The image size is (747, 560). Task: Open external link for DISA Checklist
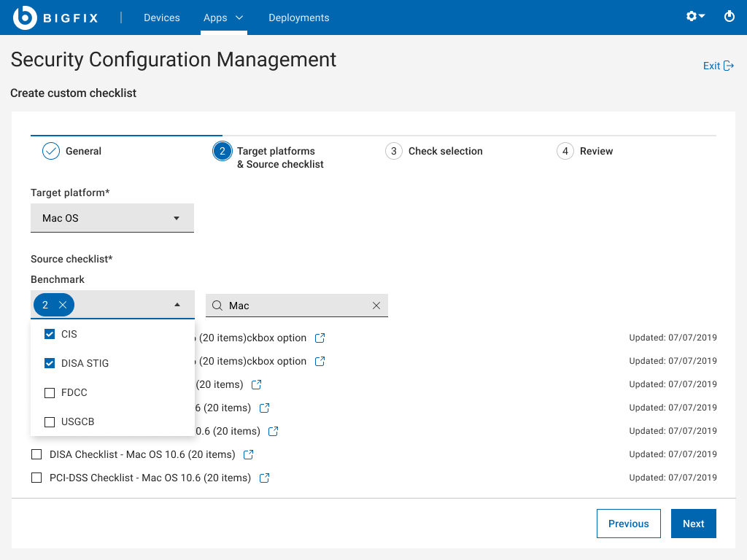pyautogui.click(x=248, y=454)
